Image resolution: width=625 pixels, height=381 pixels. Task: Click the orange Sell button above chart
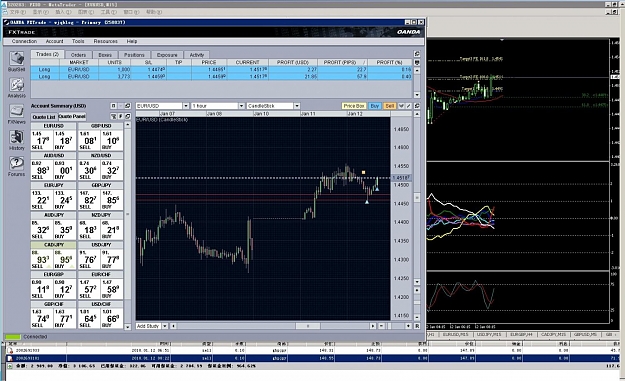(389, 106)
